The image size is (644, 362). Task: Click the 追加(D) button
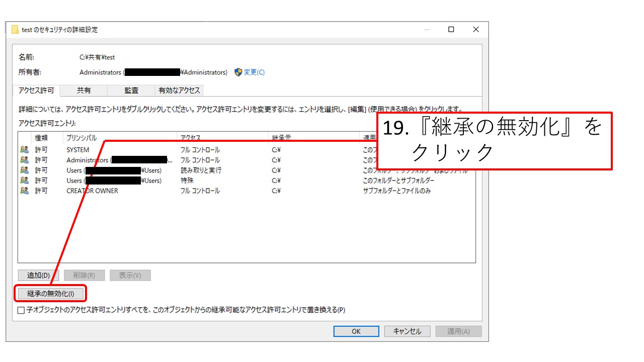point(38,276)
